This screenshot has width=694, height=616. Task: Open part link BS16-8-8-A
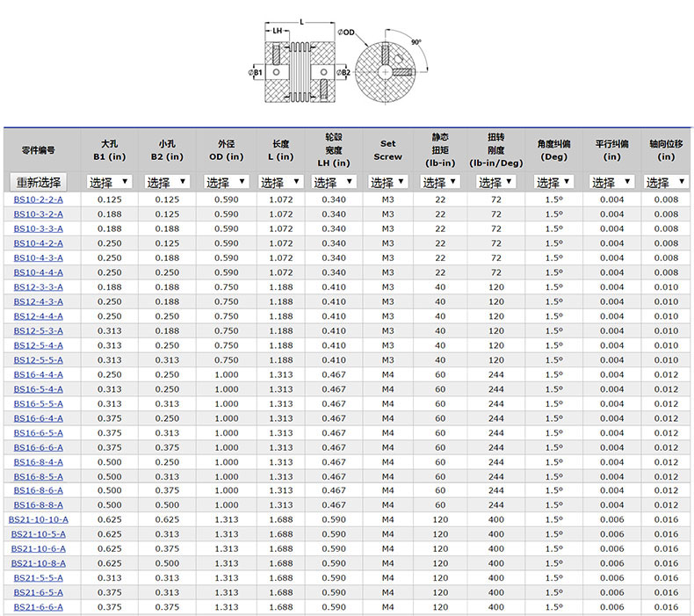39,505
